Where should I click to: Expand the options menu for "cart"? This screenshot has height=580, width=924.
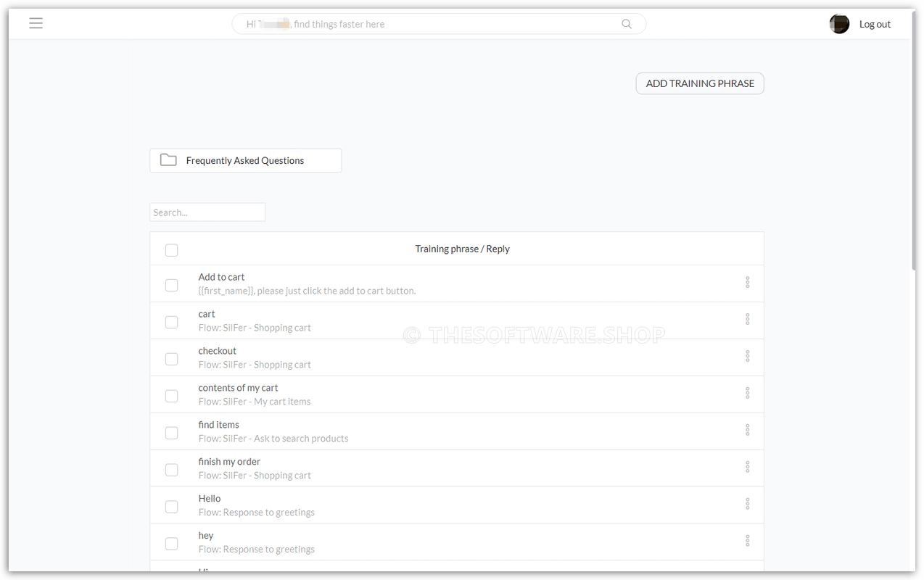pyautogui.click(x=748, y=319)
